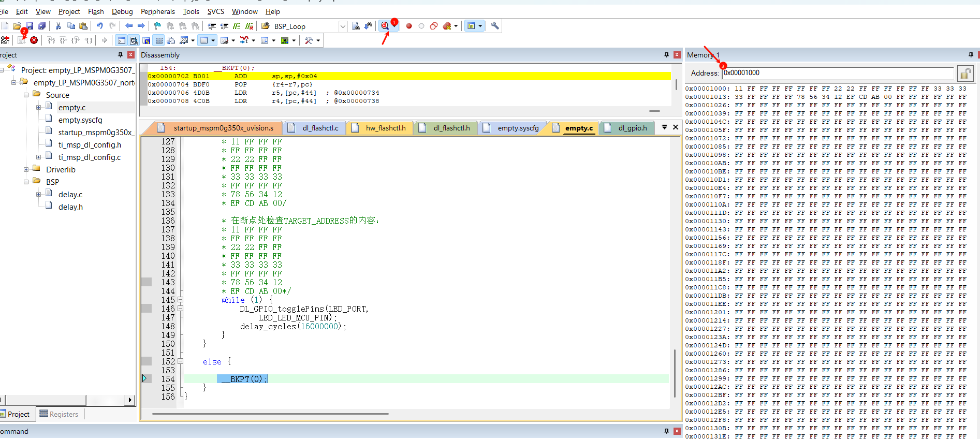The width and height of the screenshot is (980, 439).
Task: Click the Call Stack Window icon
Action: (171, 40)
